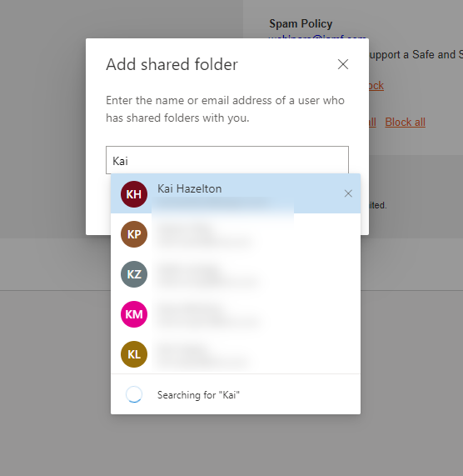Pick the KZ avatar contact

[134, 274]
